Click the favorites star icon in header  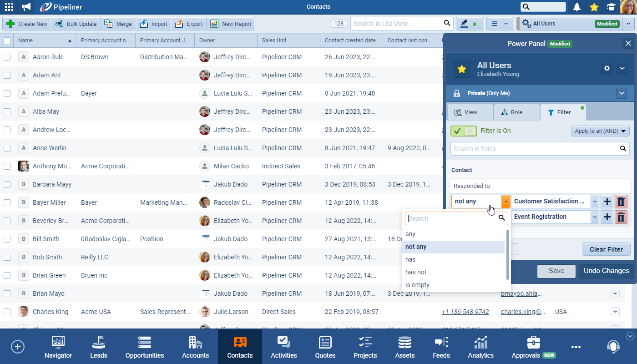(x=594, y=7)
